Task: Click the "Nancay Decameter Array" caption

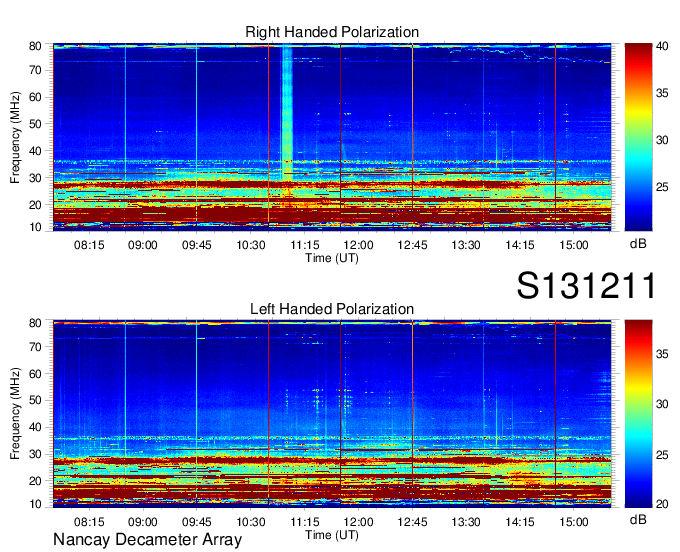Action: click(x=147, y=540)
